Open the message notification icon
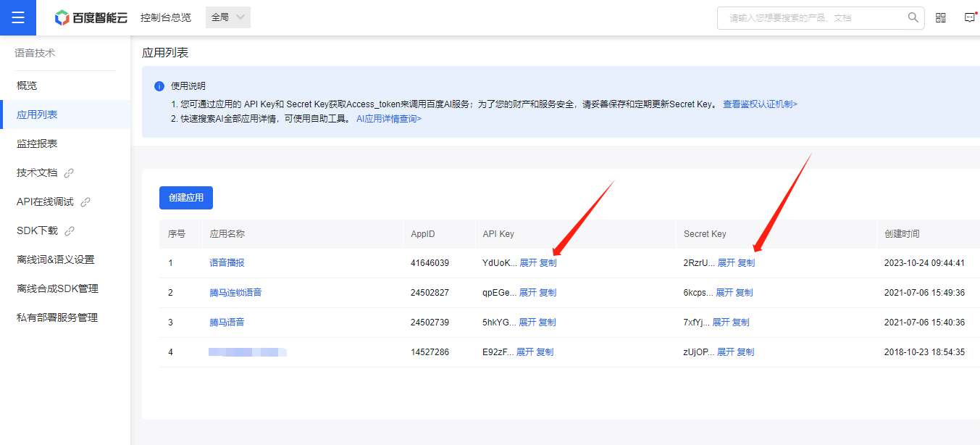This screenshot has width=980, height=445. 970,17
